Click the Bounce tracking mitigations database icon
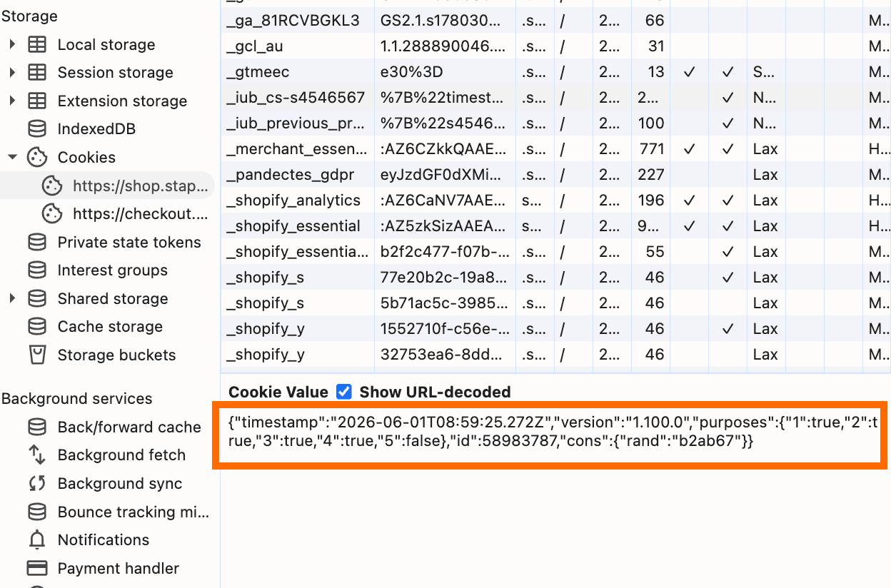891x588 pixels. (x=37, y=512)
